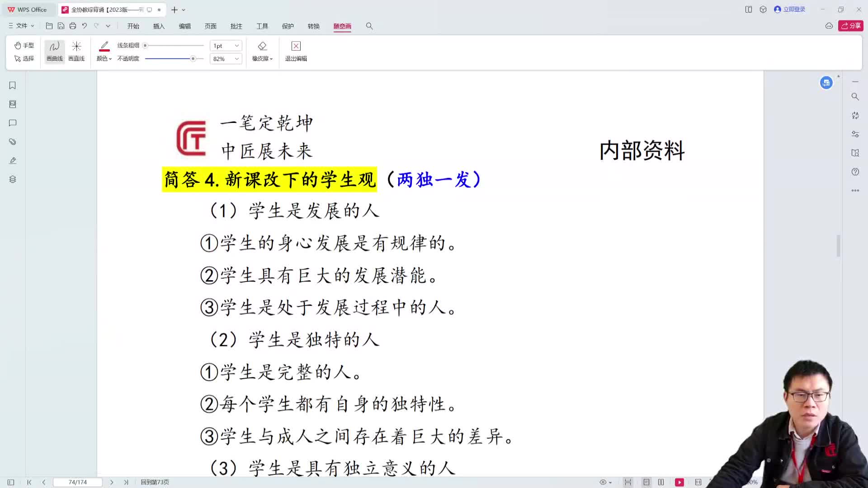Switch to the 开始 ribbon tab
Viewport: 868px width, 488px height.
[x=133, y=26]
